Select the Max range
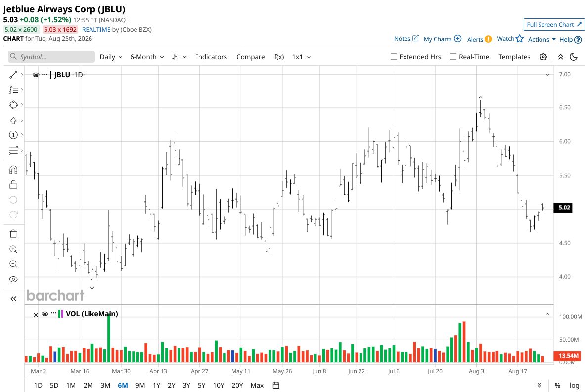The width and height of the screenshot is (585, 392). pos(257,385)
